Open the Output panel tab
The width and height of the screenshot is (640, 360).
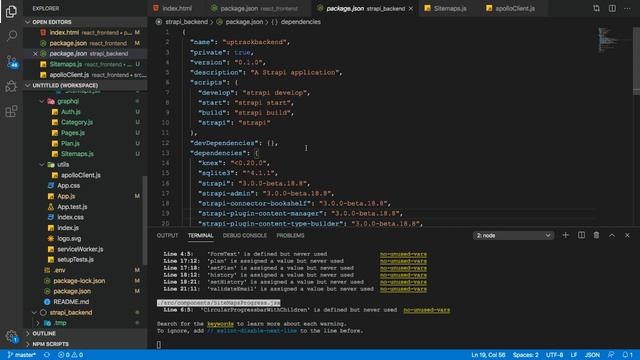click(167, 236)
